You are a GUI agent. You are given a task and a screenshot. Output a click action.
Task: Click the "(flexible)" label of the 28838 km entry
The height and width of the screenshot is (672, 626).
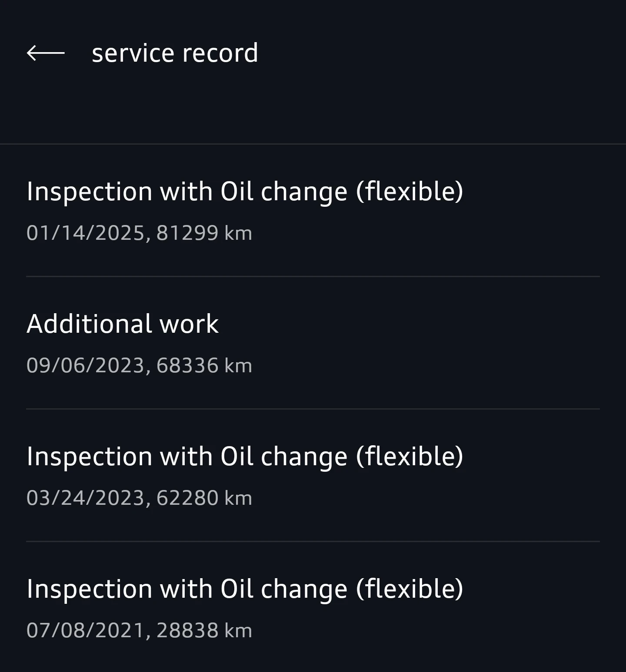410,589
